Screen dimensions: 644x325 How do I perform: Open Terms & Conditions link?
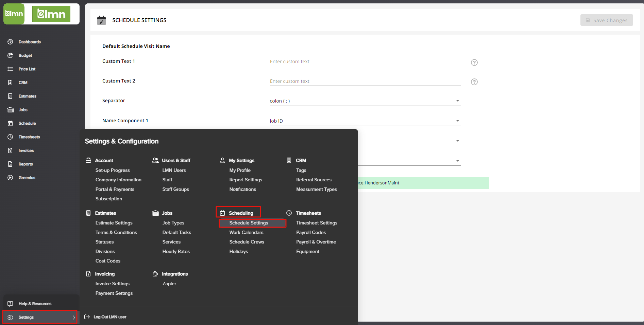[x=116, y=232]
